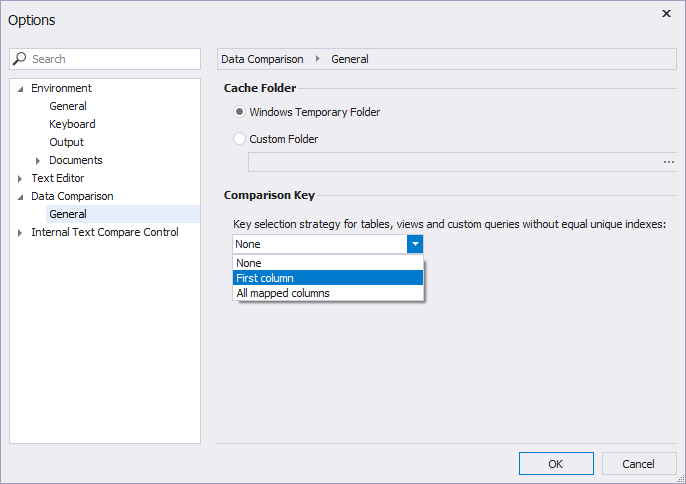Image resolution: width=686 pixels, height=484 pixels.
Task: Select Internal Text Compare Control item
Action: pos(105,232)
